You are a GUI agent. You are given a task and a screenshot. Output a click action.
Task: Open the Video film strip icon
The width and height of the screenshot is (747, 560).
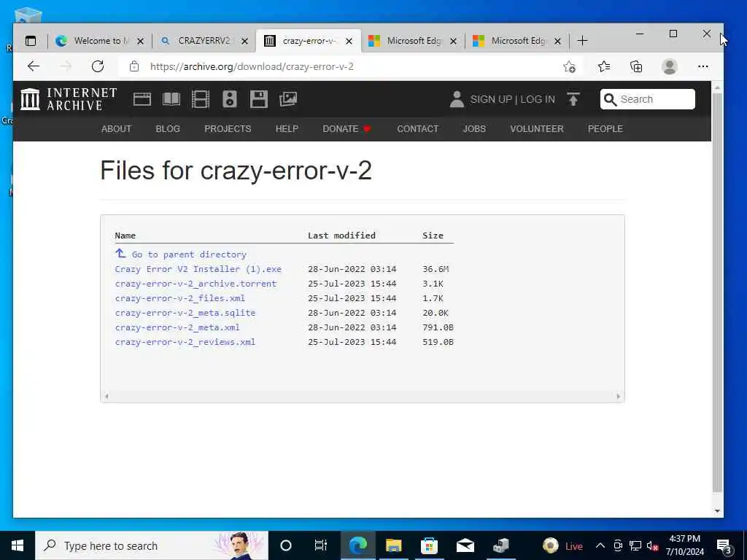pos(200,99)
